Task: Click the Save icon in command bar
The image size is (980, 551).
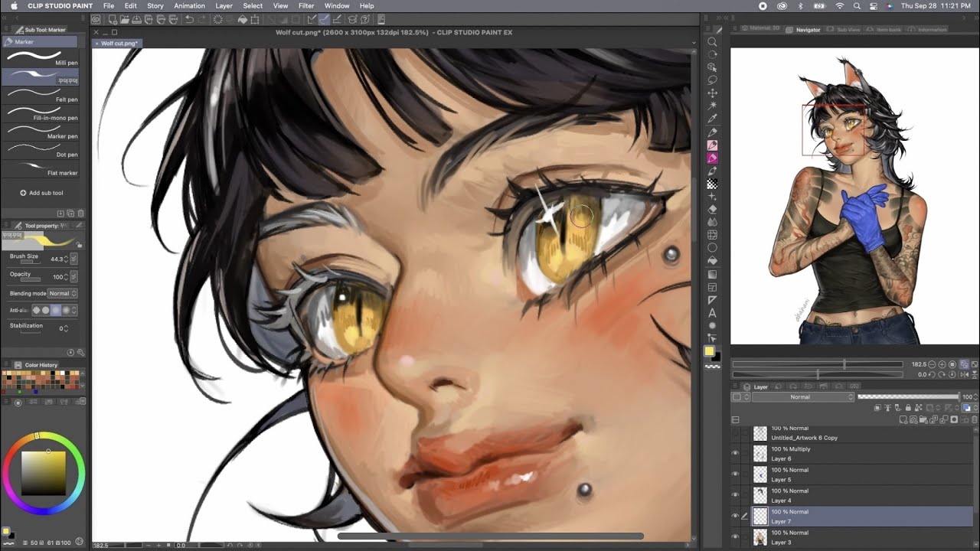Action: pos(137,19)
